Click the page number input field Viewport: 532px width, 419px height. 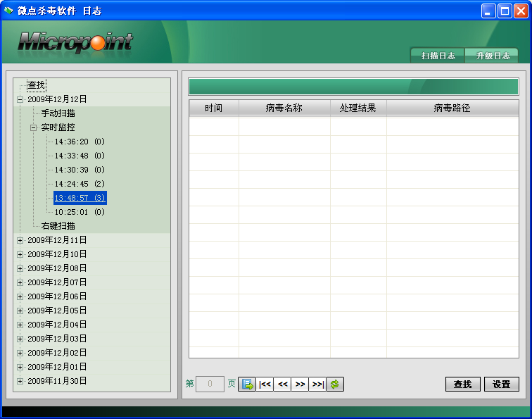point(210,384)
